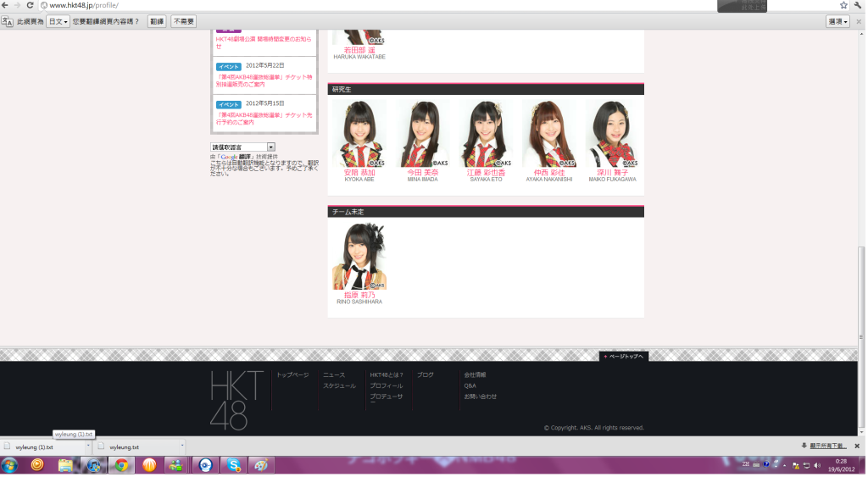868x488 pixels.
Task: Click the browser forward arrow
Action: [17, 5]
